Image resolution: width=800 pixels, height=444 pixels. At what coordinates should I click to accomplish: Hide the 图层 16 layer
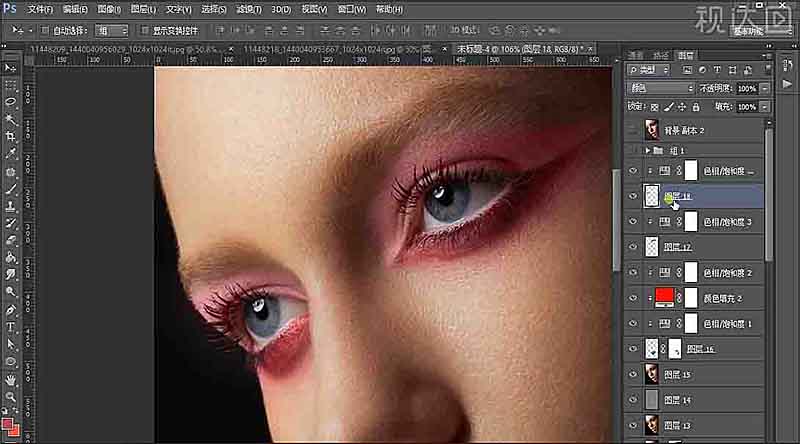[x=633, y=349]
